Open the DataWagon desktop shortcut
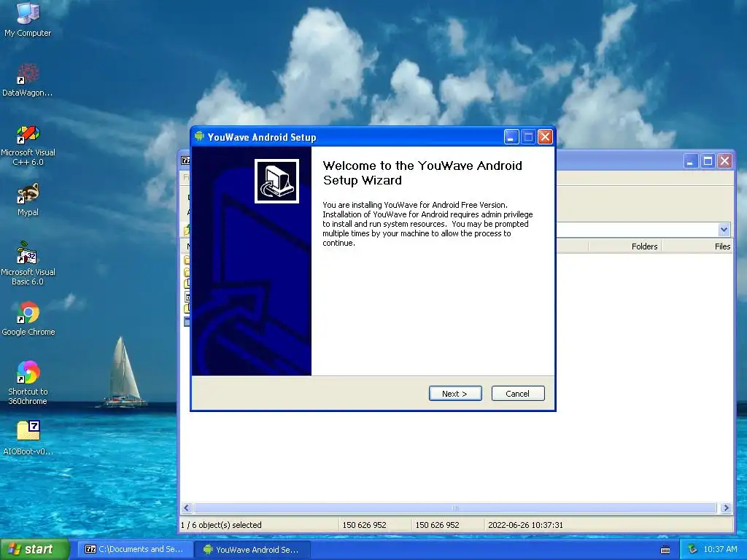The image size is (747, 560). click(x=28, y=79)
